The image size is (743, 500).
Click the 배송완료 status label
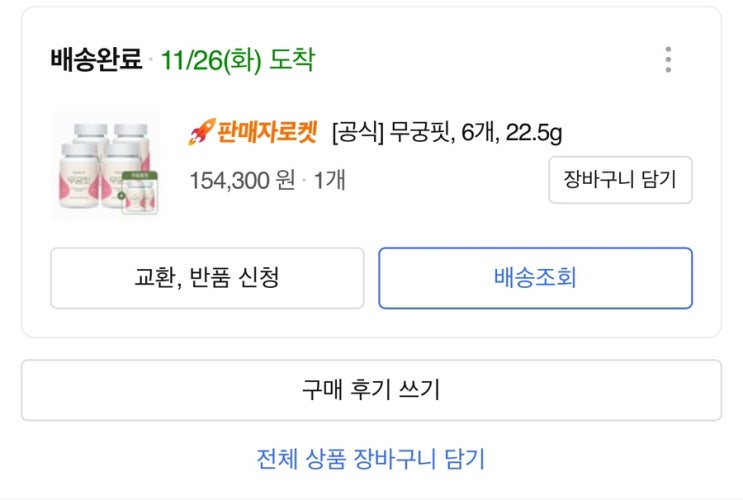tap(96, 60)
